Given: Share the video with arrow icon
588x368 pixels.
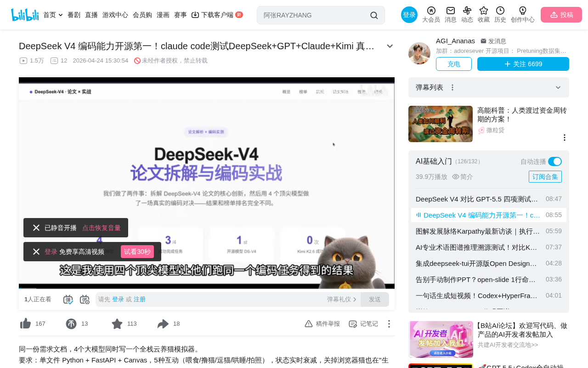Looking at the screenshot, I should pos(163,324).
